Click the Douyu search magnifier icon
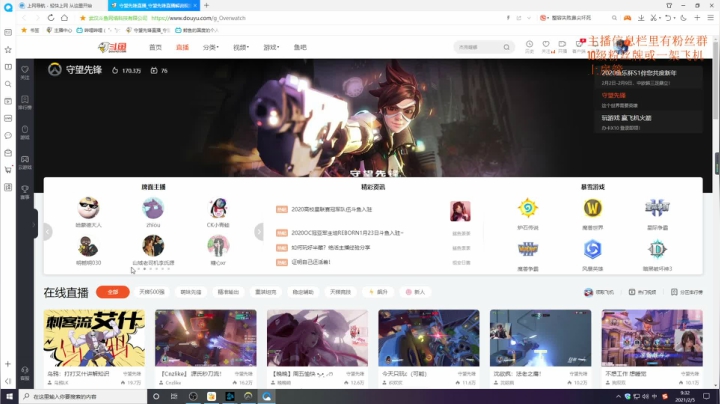Viewport: 720px width, 404px height. [506, 47]
